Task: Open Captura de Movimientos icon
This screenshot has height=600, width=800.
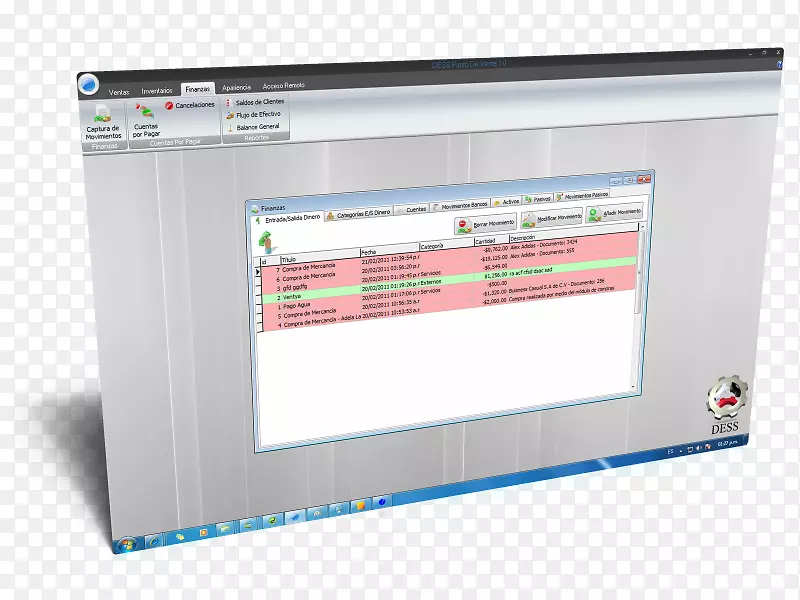Action: pos(101,119)
